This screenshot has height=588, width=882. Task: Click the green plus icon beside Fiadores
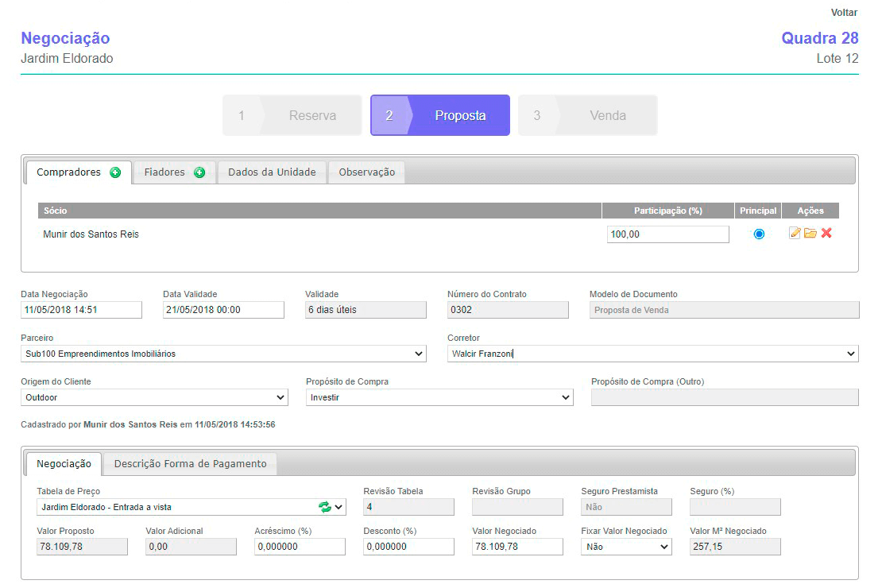[x=199, y=172]
